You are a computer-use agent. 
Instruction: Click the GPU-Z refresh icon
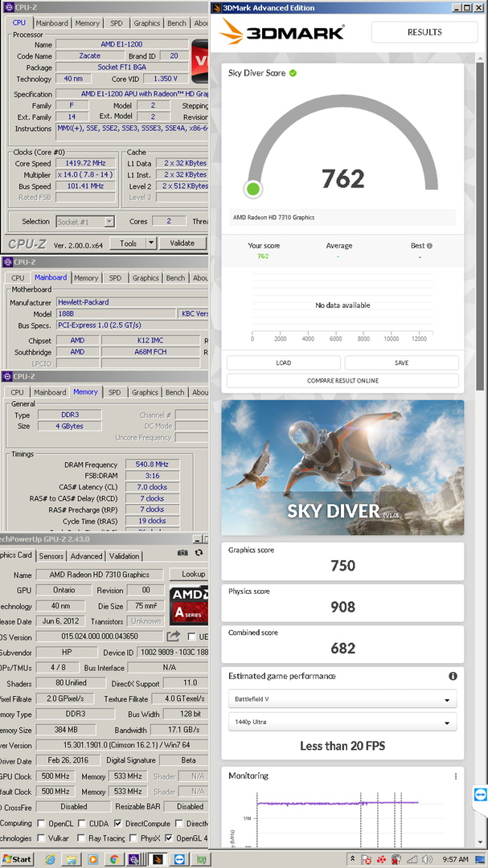pos(199,552)
